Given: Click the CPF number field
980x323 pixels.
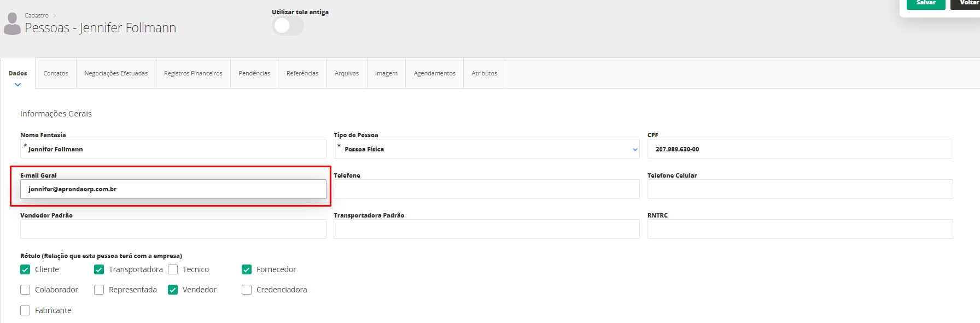Looking at the screenshot, I should click(800, 149).
